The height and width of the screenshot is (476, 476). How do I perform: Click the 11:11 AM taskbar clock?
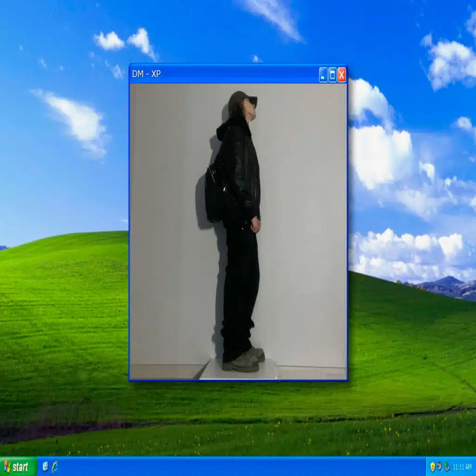pyautogui.click(x=463, y=467)
